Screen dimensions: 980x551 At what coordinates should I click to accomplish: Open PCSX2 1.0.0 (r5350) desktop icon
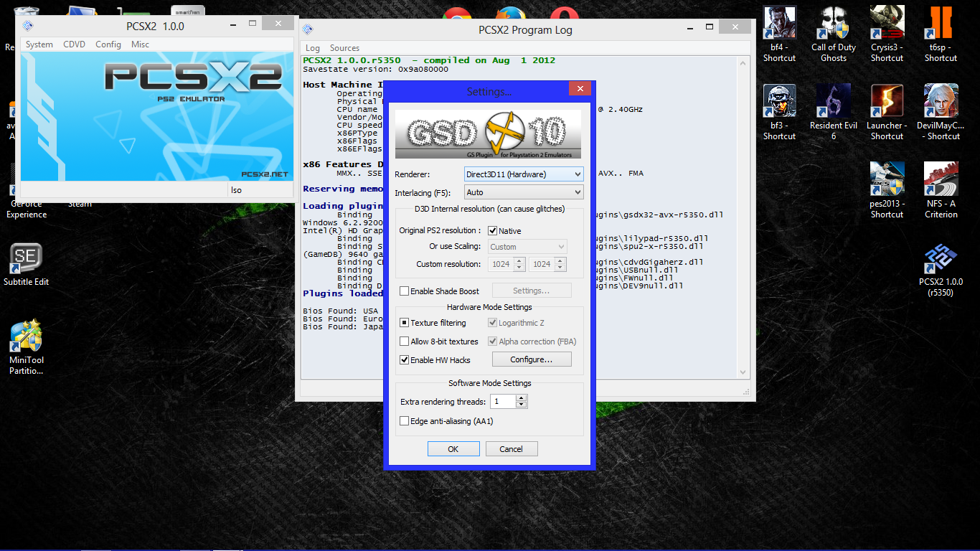[x=941, y=270]
